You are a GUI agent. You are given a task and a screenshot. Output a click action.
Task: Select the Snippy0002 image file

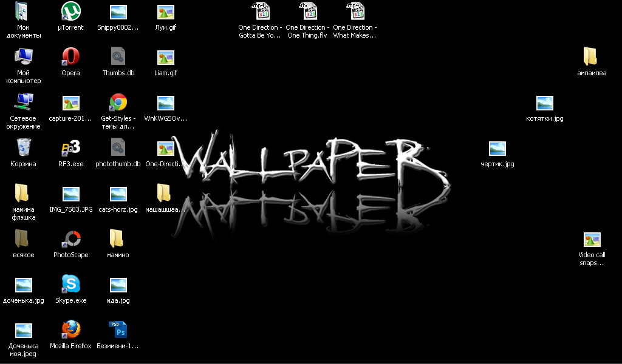pos(118,12)
